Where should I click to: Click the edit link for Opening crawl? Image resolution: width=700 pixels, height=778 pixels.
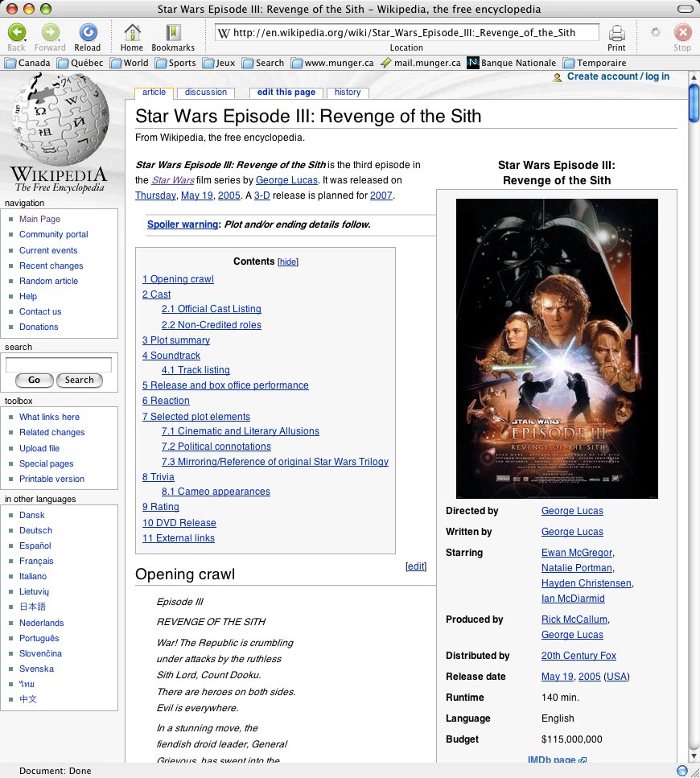coord(416,566)
